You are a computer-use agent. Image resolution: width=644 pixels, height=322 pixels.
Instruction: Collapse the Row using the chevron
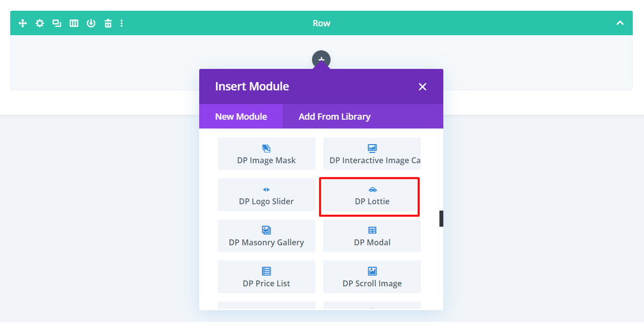pyautogui.click(x=620, y=23)
